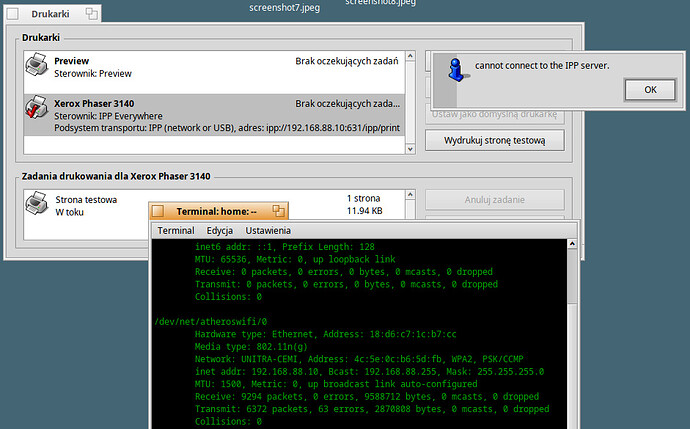
Task: Click the Strona testowa job printer icon
Action: (37, 203)
